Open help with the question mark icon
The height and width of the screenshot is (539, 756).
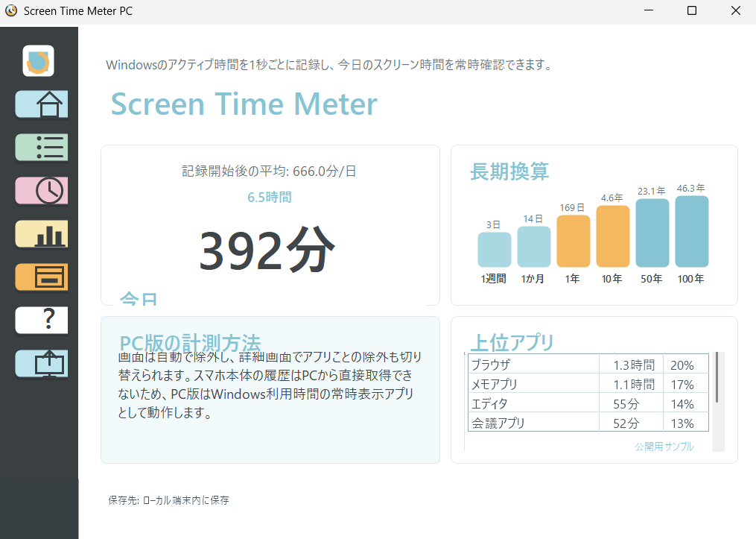coord(42,320)
